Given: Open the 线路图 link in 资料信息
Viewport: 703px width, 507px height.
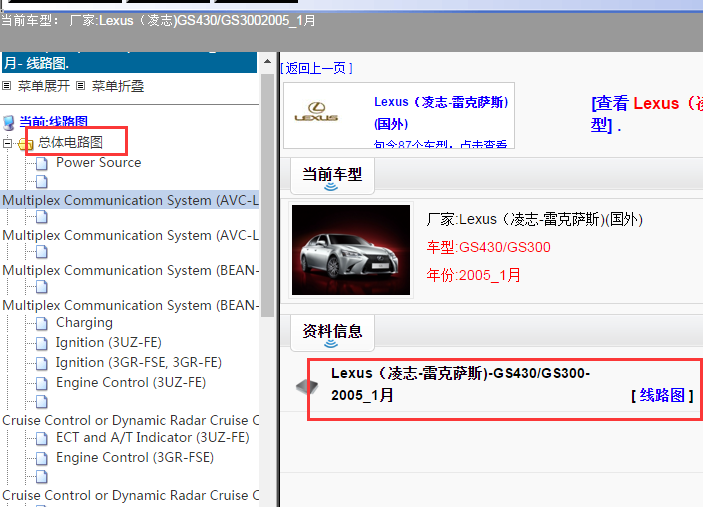Looking at the screenshot, I should tap(662, 395).
